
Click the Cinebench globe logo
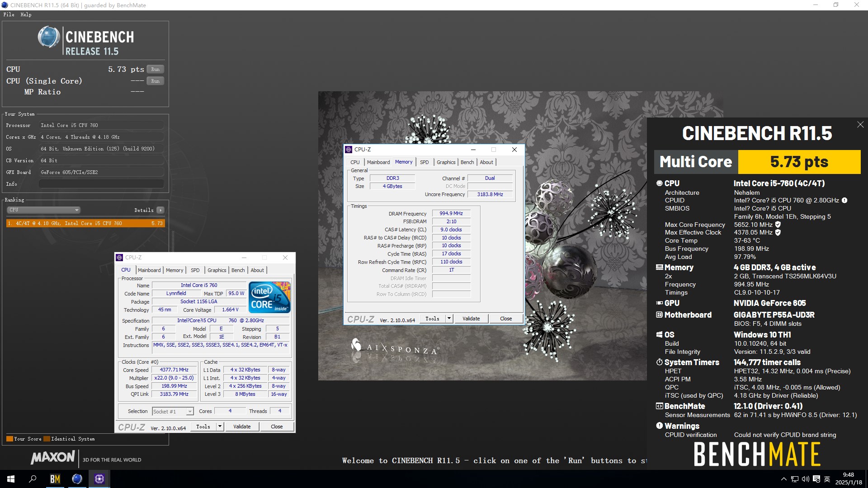tap(48, 37)
